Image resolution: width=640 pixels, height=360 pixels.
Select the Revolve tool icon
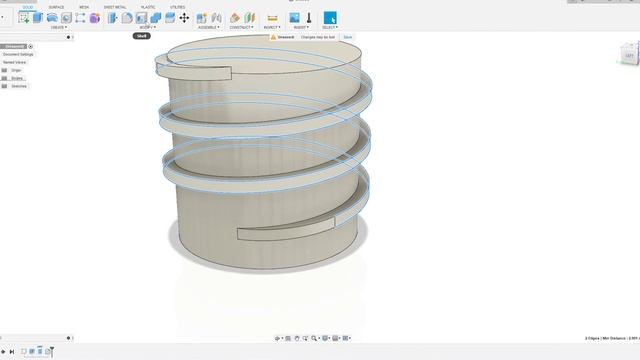coord(52,18)
